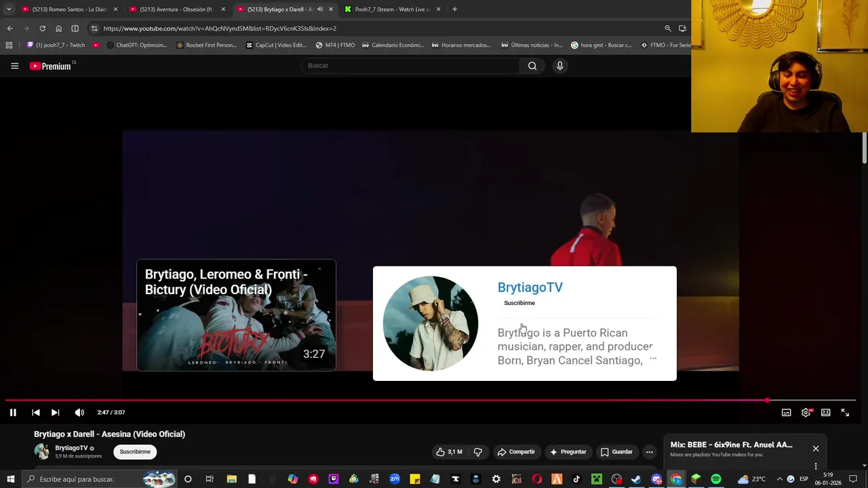This screenshot has width=868, height=488.
Task: Subscribe via end card Suscribirme button
Action: [x=519, y=303]
